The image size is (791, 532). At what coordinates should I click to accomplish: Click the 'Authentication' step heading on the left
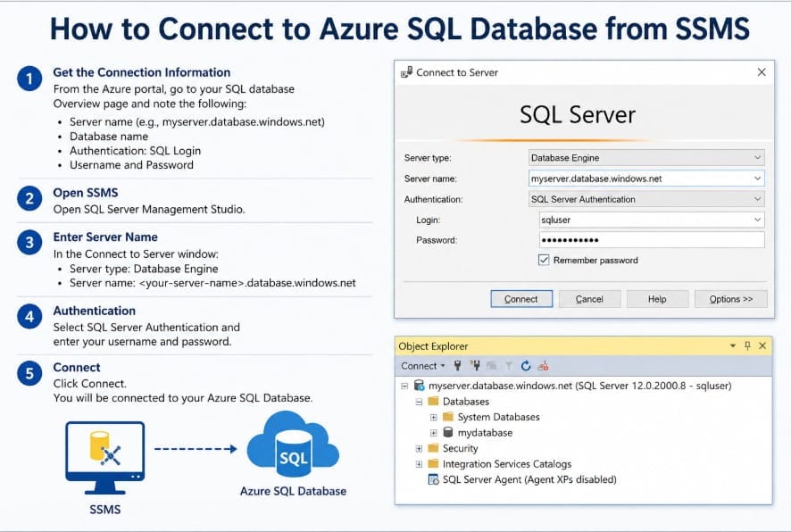[x=95, y=311]
